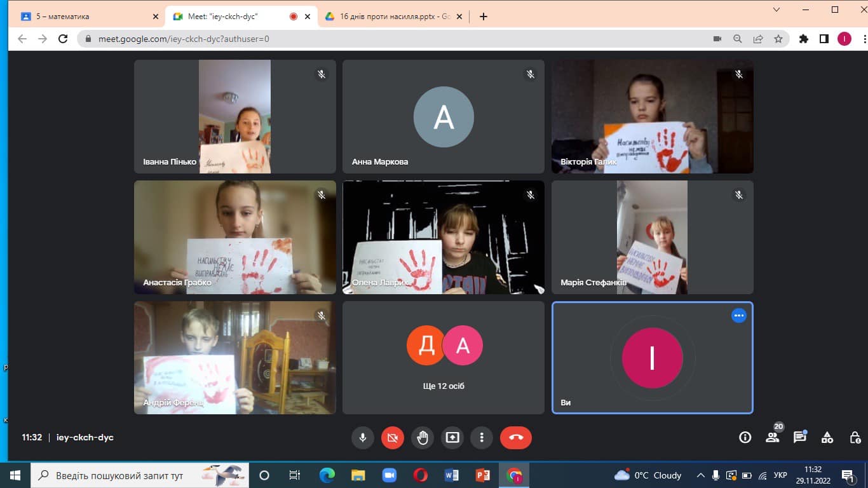Click the "Ще 12 осіб" participants tile
Screen dimensions: 868x488
pyautogui.click(x=444, y=358)
